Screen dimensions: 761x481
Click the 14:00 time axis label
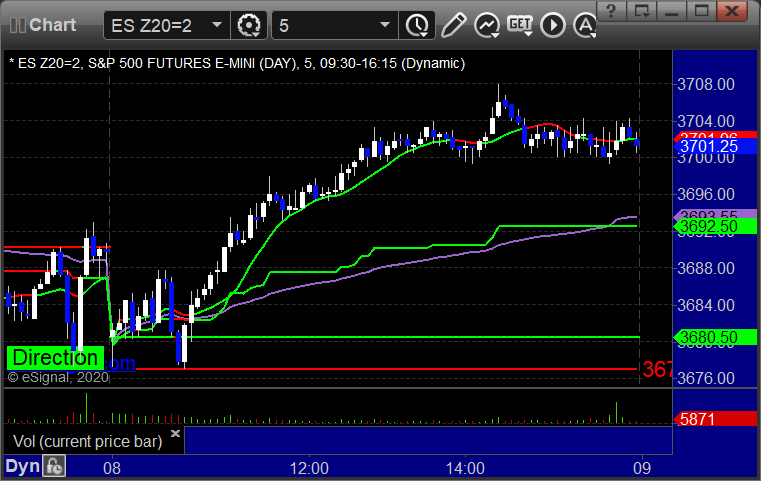465,468
